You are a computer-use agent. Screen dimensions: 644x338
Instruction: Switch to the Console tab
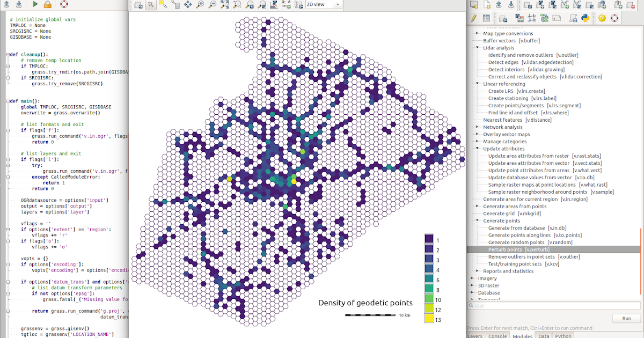tap(497, 335)
